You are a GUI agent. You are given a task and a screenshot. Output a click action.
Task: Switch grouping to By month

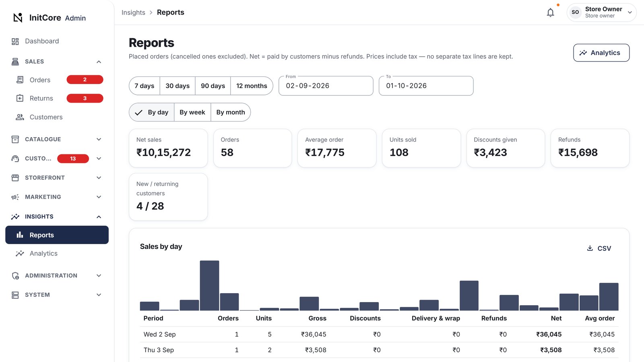(x=231, y=112)
